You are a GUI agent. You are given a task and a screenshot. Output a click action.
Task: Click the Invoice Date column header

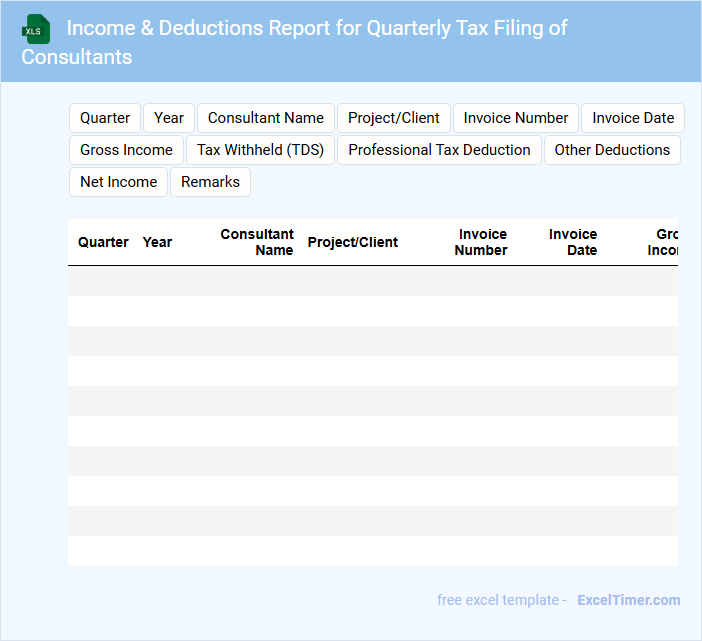573,242
